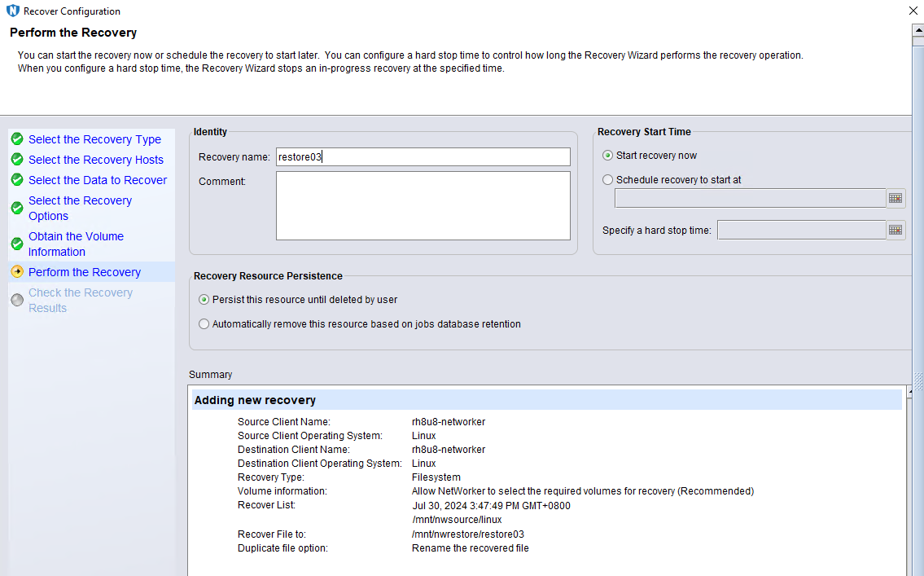The width and height of the screenshot is (924, 576).
Task: Click the main window scrollbar up arrow
Action: [918, 30]
